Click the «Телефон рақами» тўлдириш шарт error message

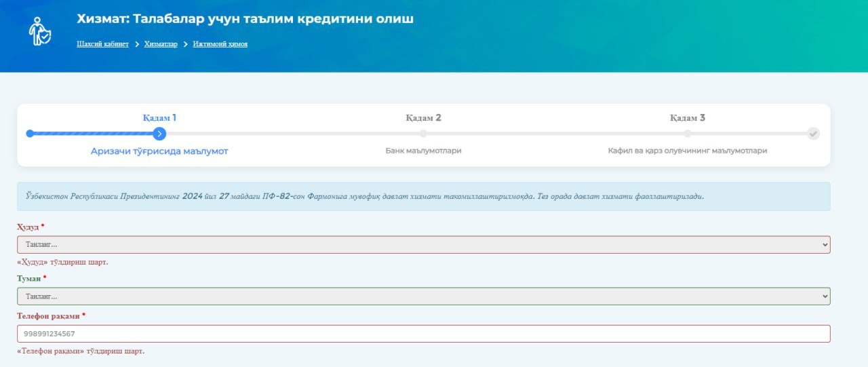81,351
